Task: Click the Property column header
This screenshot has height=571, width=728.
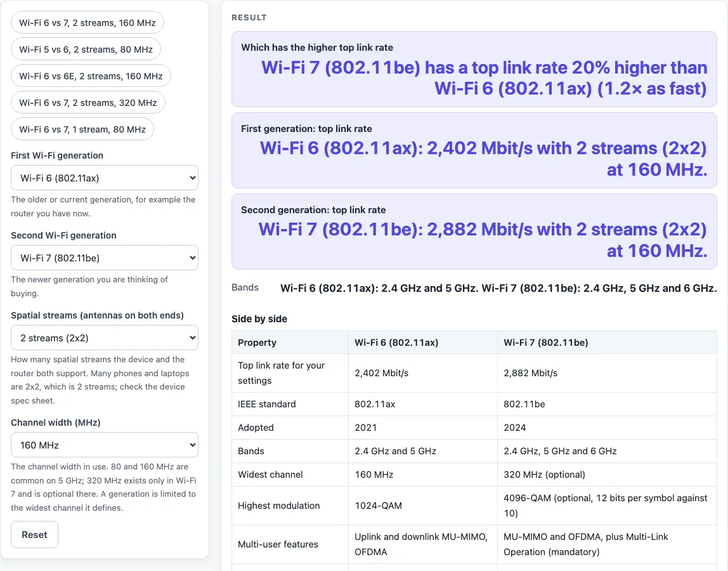Action: 290,343
